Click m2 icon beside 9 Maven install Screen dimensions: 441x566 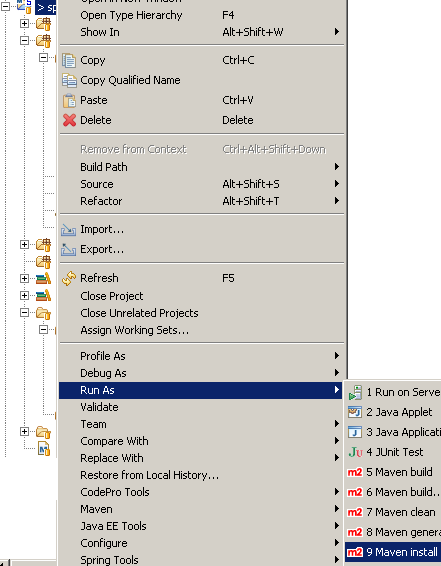[x=355, y=552]
